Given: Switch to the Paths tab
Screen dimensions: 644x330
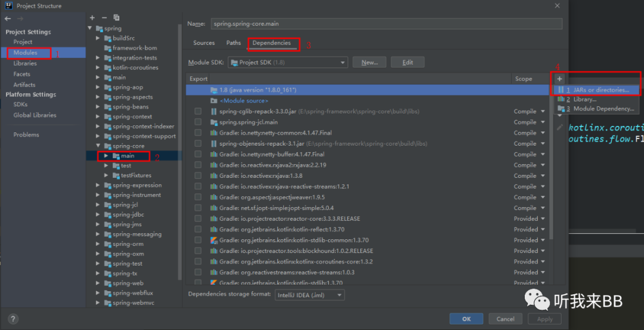Looking at the screenshot, I should pos(234,43).
